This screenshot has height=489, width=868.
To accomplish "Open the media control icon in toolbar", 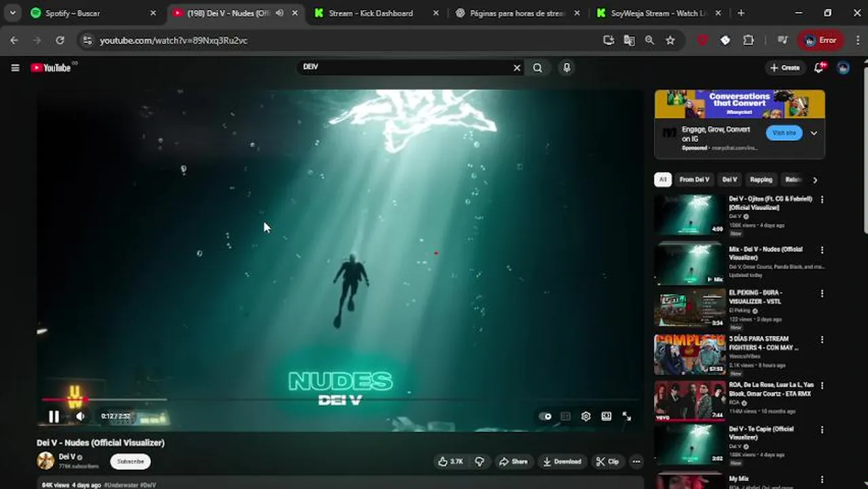I will (x=781, y=40).
